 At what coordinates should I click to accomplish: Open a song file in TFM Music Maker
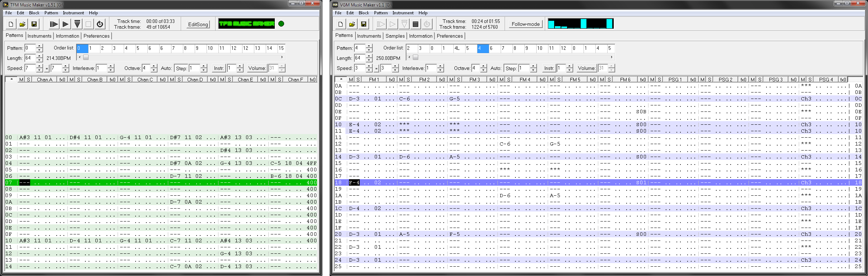point(23,24)
